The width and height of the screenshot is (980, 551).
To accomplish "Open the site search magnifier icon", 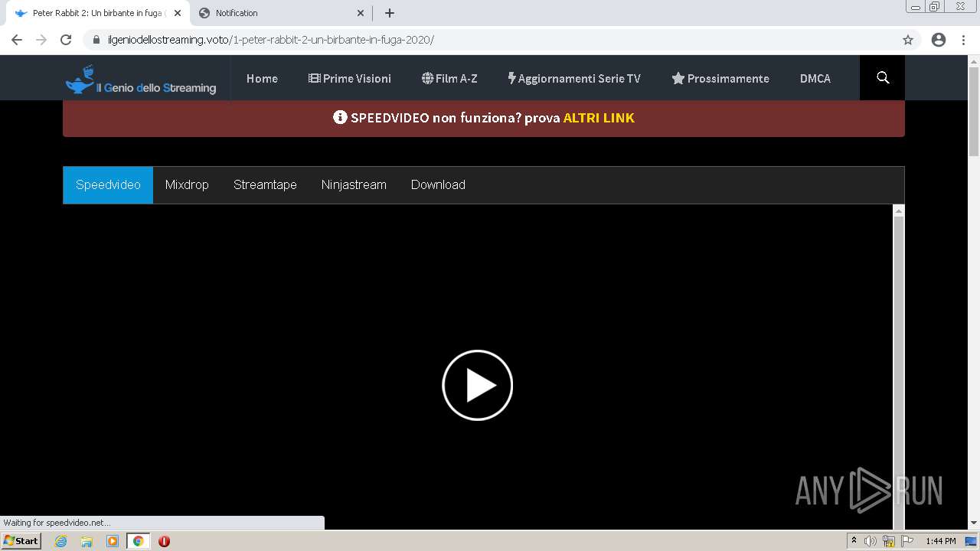I will point(883,78).
